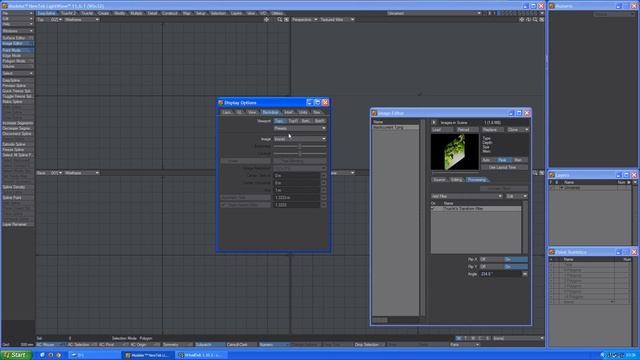Open the Multiply tab in the top menu
This screenshot has height=360, width=640.
point(136,13)
